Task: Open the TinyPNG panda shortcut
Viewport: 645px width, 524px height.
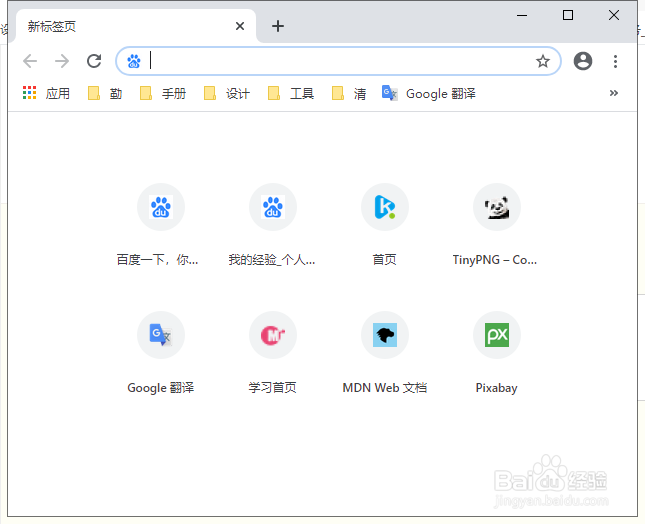Action: 497,225
